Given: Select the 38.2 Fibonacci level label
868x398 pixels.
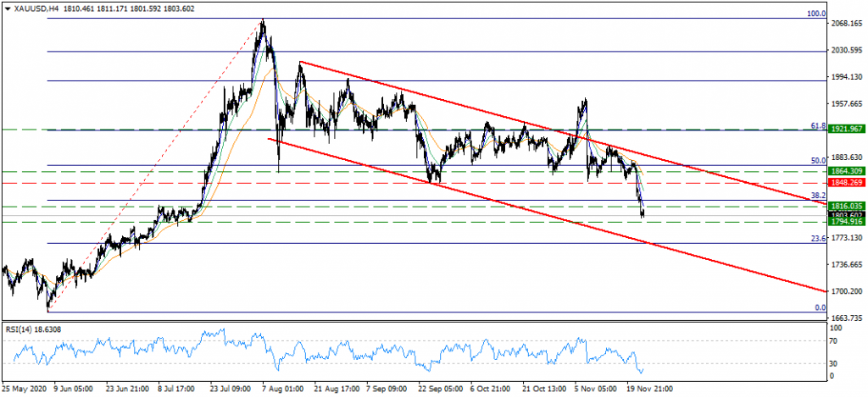Looking at the screenshot, I should click(x=818, y=195).
